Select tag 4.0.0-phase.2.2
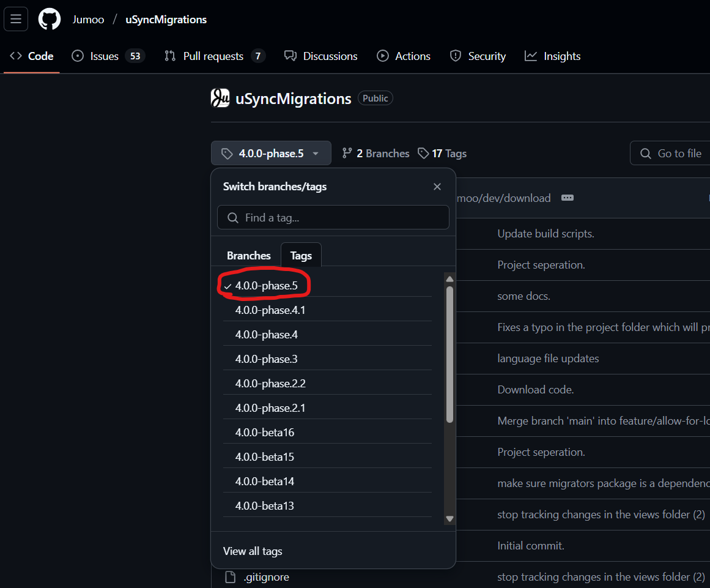Viewport: 710px width, 588px height. [x=327, y=383]
